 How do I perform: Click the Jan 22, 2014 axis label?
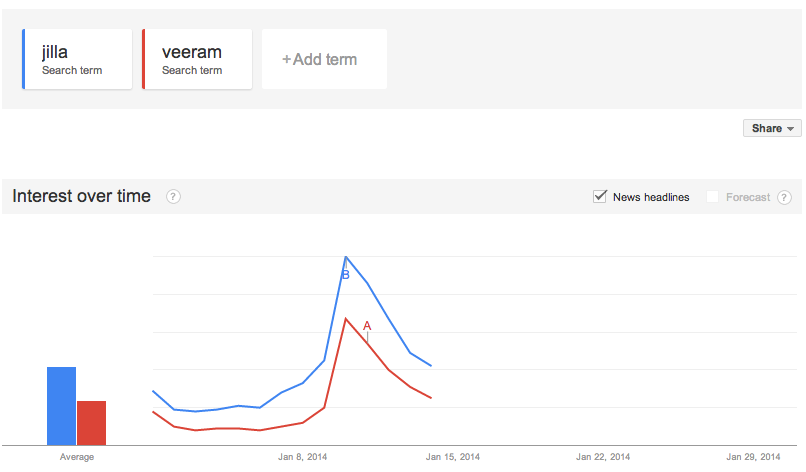point(603,457)
